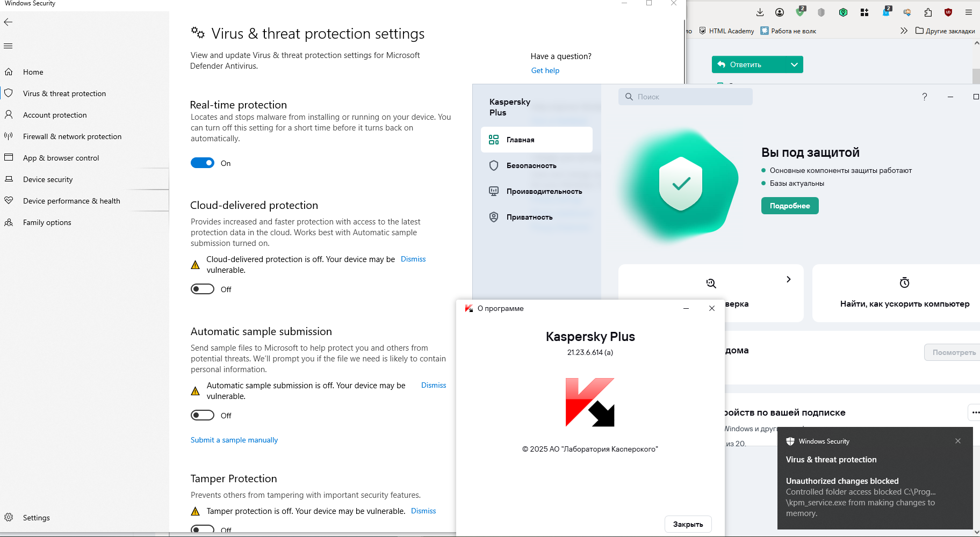Open the Windows Security hamburger navigation menu
This screenshot has height=537, width=980.
(x=8, y=46)
